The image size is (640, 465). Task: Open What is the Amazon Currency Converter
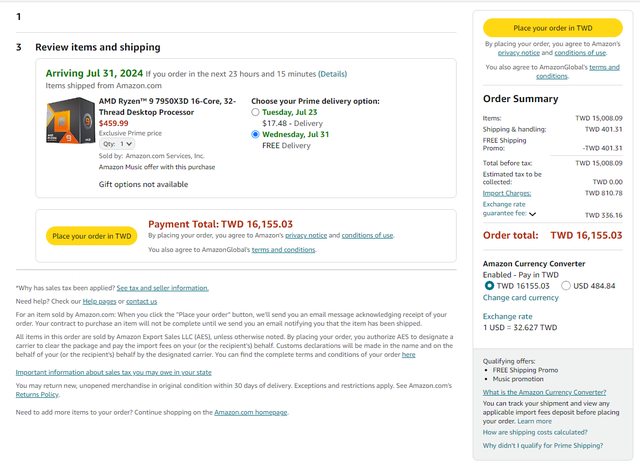coord(544,392)
